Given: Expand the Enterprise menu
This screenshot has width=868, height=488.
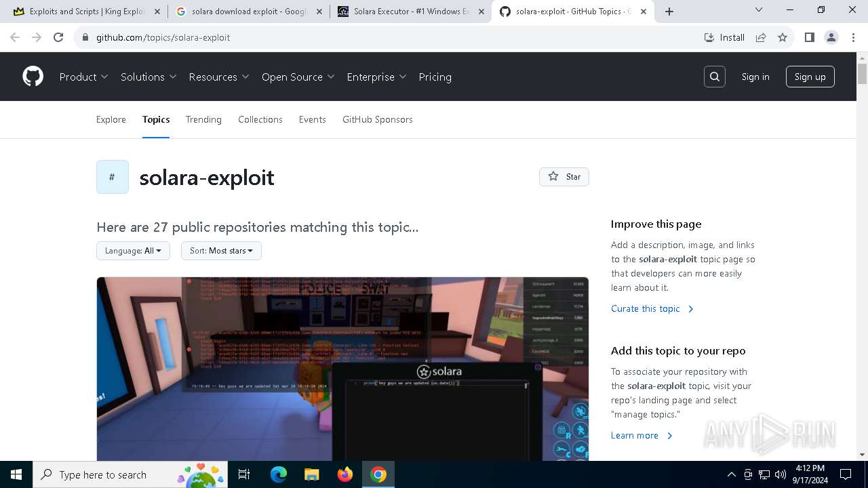Looking at the screenshot, I should point(376,77).
